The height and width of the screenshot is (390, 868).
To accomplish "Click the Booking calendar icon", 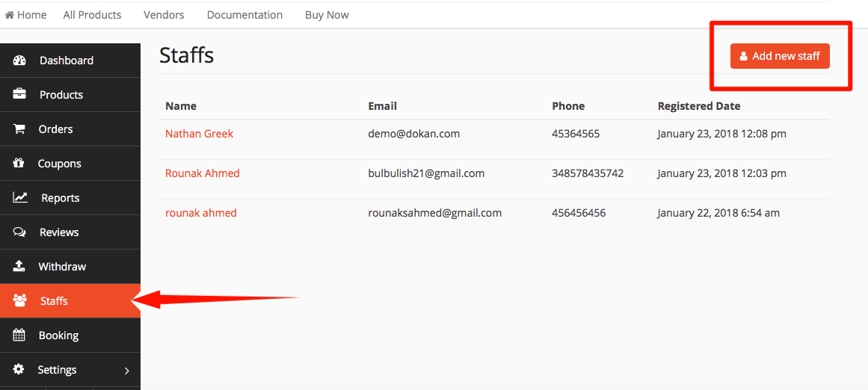I will 19,335.
